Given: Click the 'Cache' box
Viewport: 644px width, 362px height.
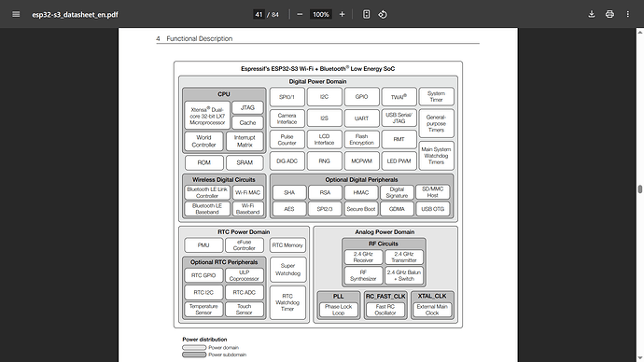Looking at the screenshot, I should click(247, 123).
